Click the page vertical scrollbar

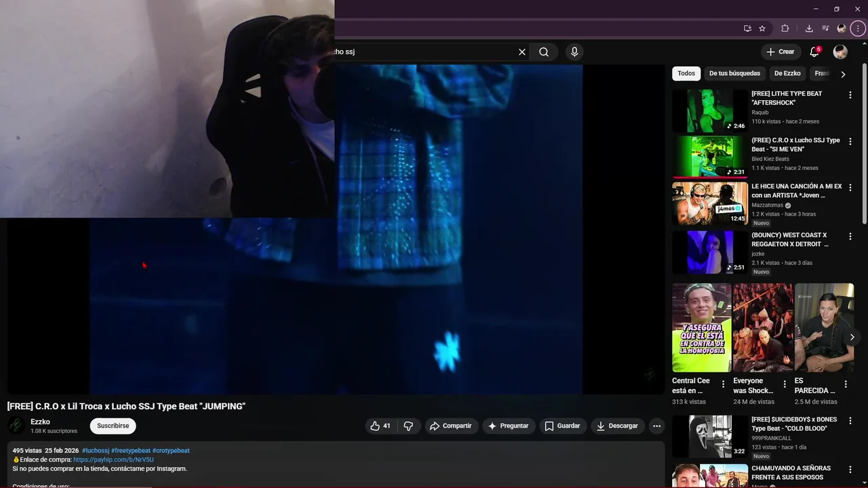click(x=864, y=142)
